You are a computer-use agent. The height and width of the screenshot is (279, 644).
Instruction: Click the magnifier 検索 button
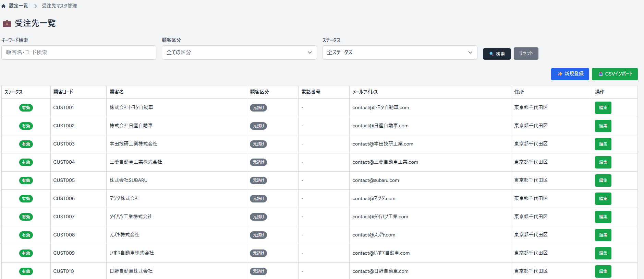pyautogui.click(x=497, y=54)
